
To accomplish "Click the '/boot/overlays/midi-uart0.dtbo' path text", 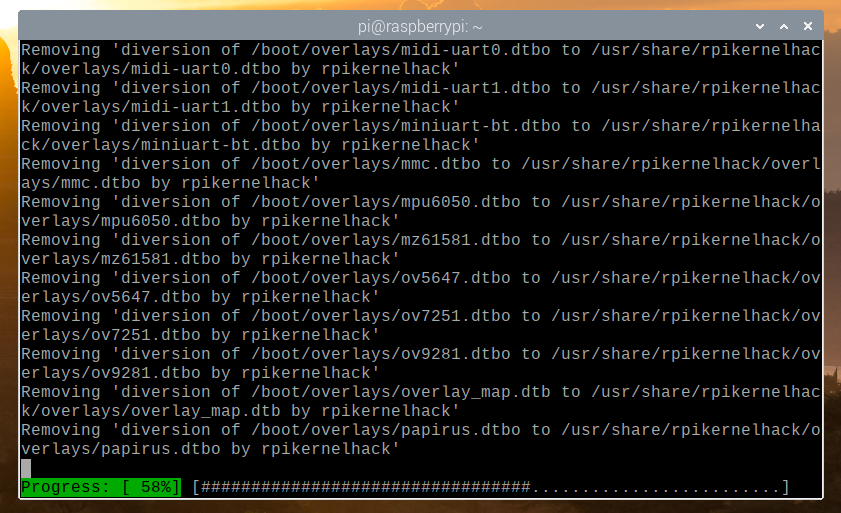I will point(401,50).
